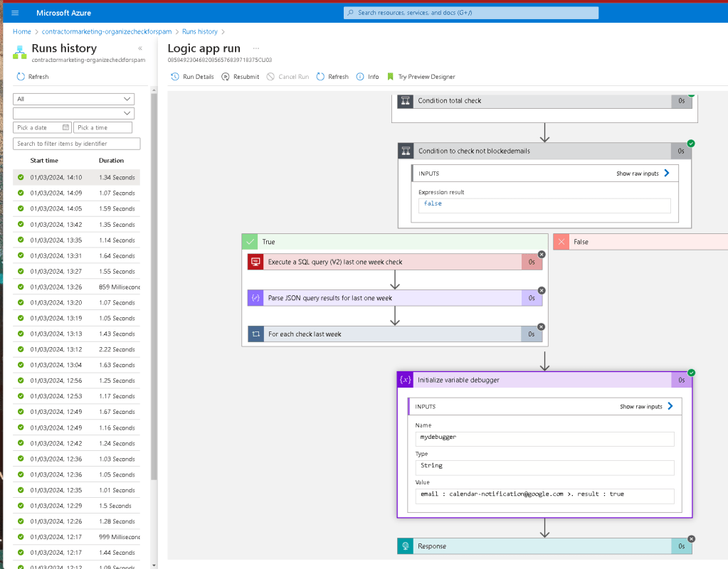Click the Logic app icon beside Runs history
This screenshot has height=569, width=728.
pyautogui.click(x=19, y=52)
